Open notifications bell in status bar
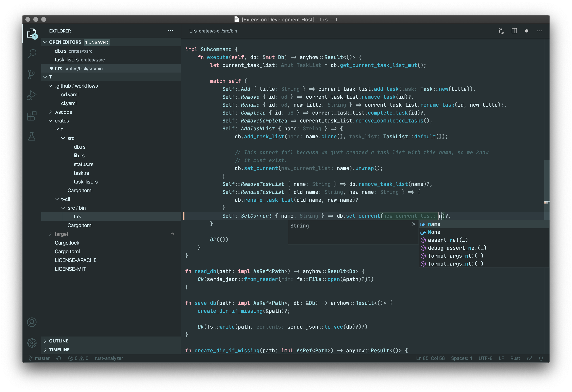This screenshot has height=392, width=572. (541, 358)
